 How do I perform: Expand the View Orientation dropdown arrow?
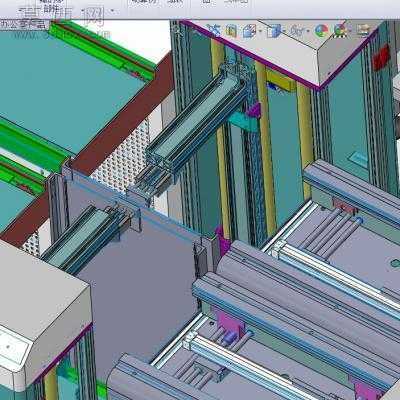coord(259,32)
